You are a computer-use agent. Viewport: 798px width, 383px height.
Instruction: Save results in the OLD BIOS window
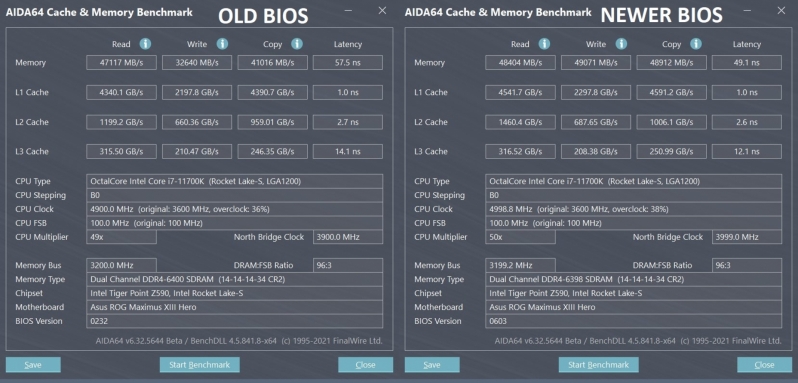point(33,365)
